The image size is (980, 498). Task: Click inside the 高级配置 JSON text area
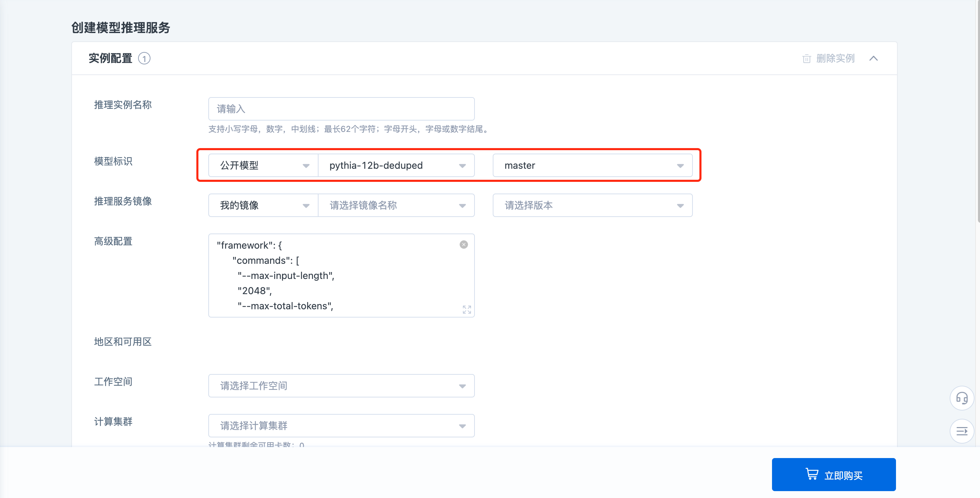(x=341, y=276)
